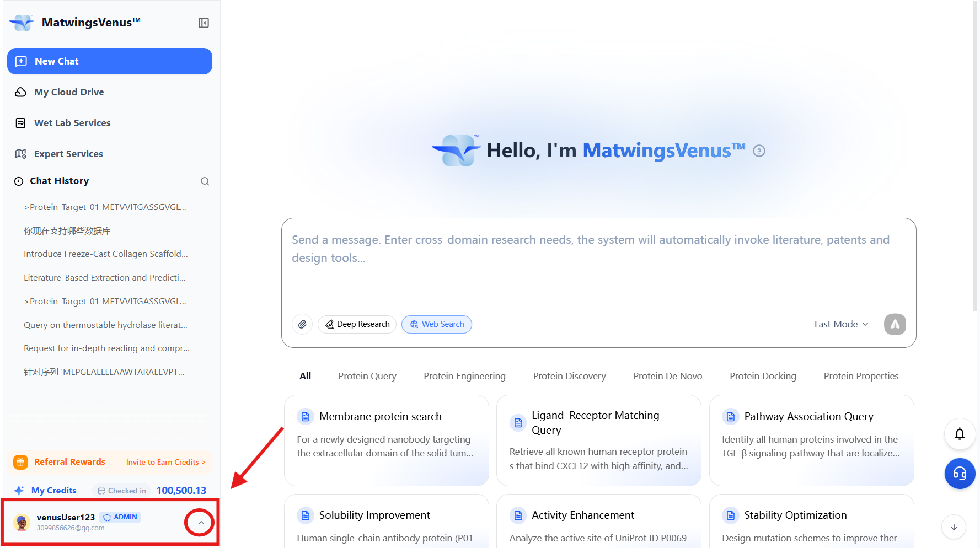Open thermostable hydrolase literature query chat
980x548 pixels.
tap(106, 325)
